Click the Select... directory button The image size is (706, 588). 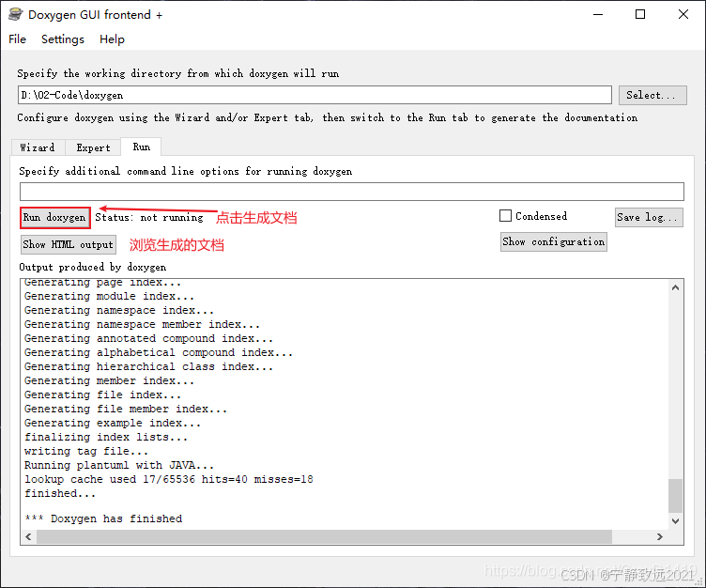point(652,95)
